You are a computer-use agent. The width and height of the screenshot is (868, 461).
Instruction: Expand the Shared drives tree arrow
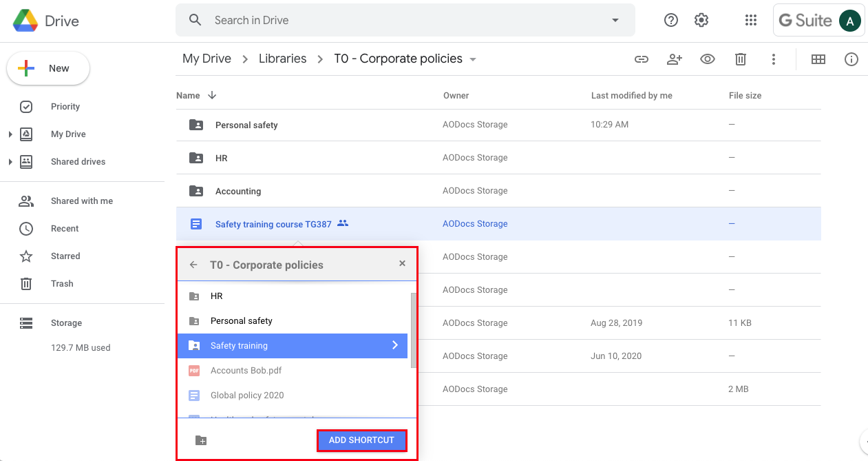click(x=10, y=162)
